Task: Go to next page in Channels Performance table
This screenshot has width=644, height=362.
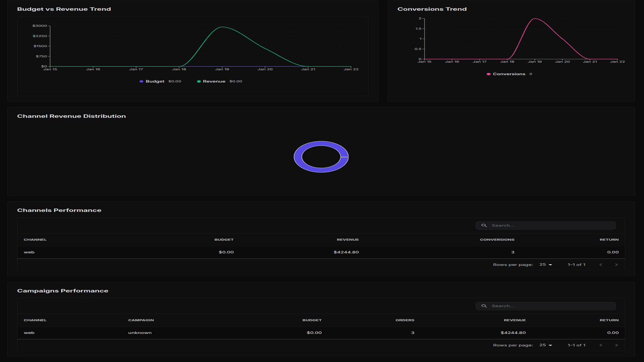Action: 617,264
